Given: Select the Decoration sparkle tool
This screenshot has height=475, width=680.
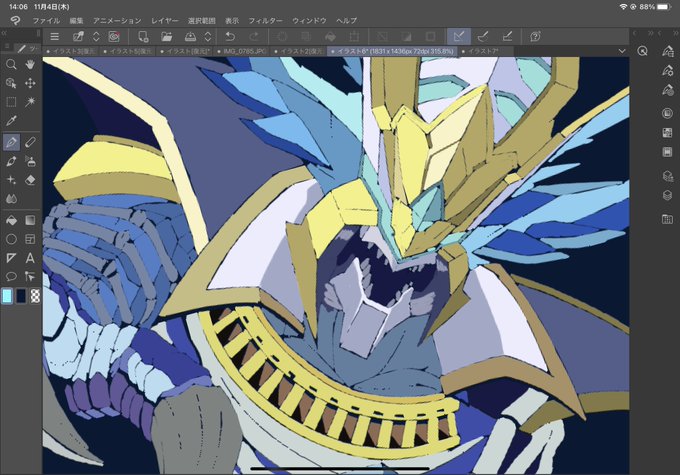Looking at the screenshot, I should (x=11, y=180).
